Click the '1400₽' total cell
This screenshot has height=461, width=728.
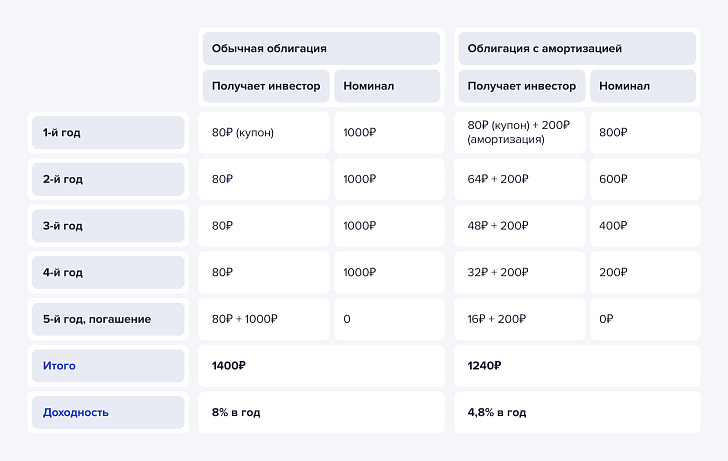click(x=321, y=366)
